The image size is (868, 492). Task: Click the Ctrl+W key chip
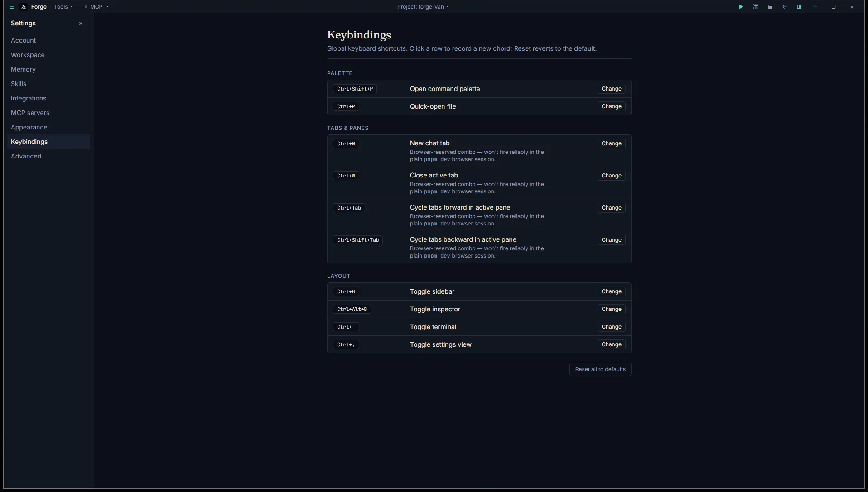pyautogui.click(x=346, y=176)
